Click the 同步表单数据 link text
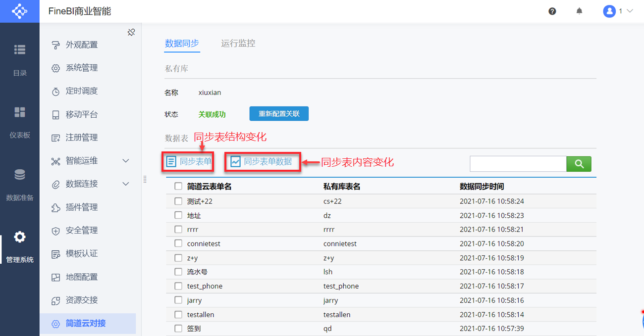This screenshot has width=644, height=336. click(268, 161)
